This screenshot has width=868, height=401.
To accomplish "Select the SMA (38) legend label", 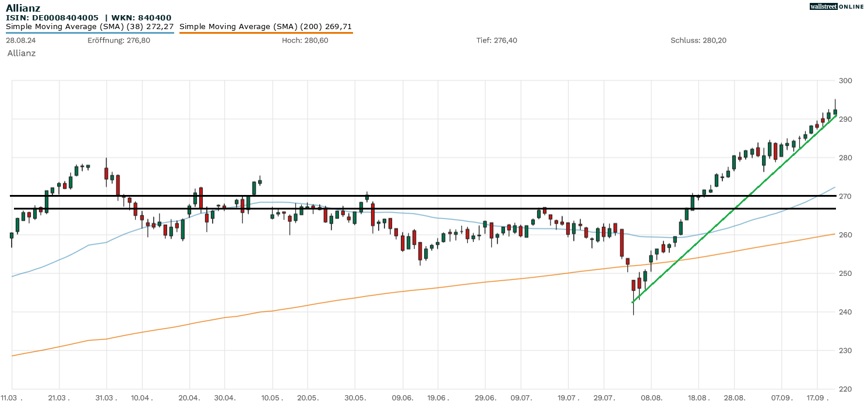I will [90, 27].
